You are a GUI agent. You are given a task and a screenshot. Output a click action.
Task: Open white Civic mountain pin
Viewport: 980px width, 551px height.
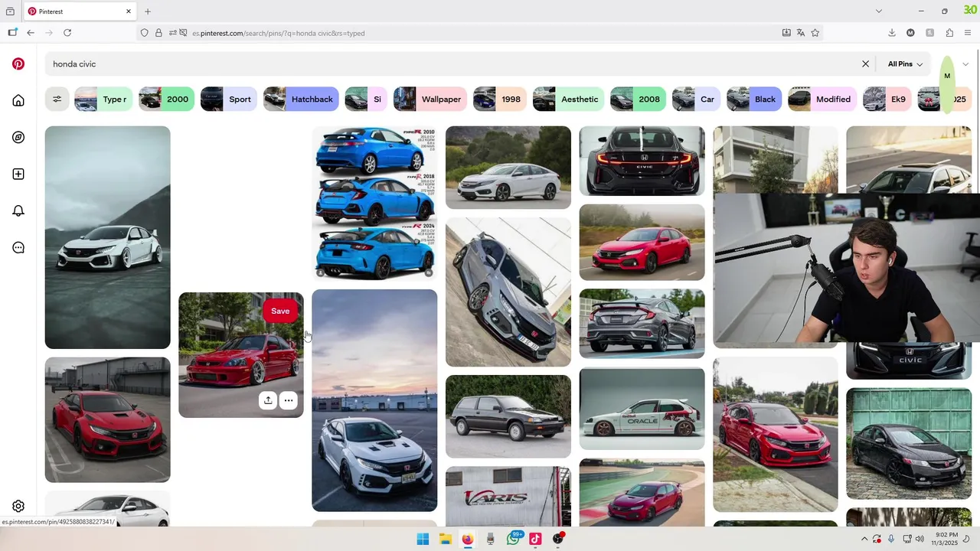(107, 237)
